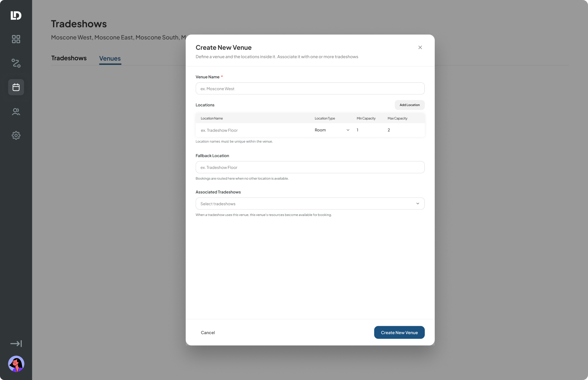Click the Max Capacity column header
Image resolution: width=588 pixels, height=380 pixels.
click(397, 118)
